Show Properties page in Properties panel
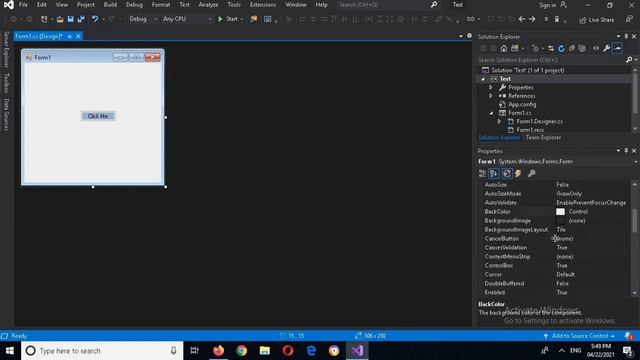The height and width of the screenshot is (360, 640). (507, 173)
